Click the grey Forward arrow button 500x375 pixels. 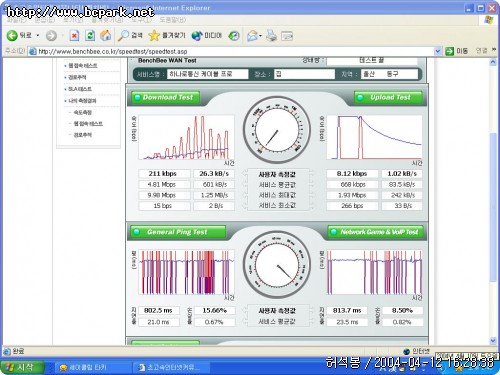(x=51, y=36)
